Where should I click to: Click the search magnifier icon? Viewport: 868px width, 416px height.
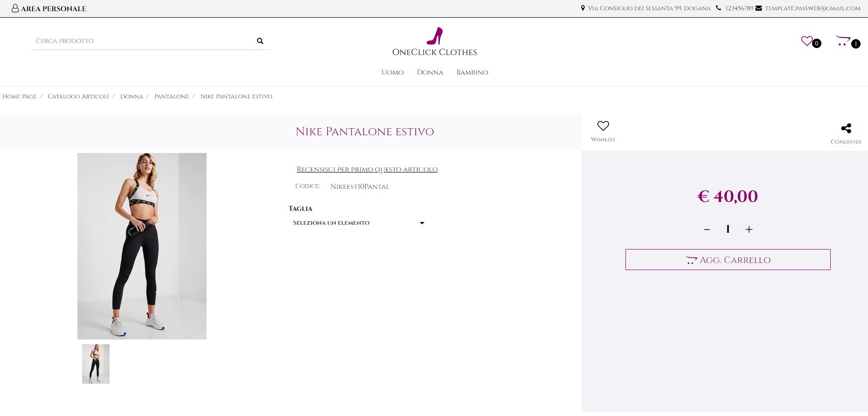click(x=260, y=41)
